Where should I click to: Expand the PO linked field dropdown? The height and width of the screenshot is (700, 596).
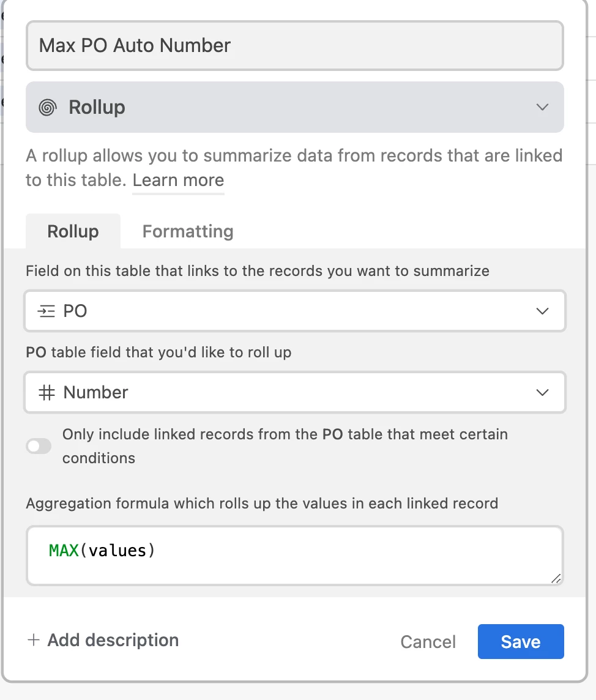(x=294, y=311)
